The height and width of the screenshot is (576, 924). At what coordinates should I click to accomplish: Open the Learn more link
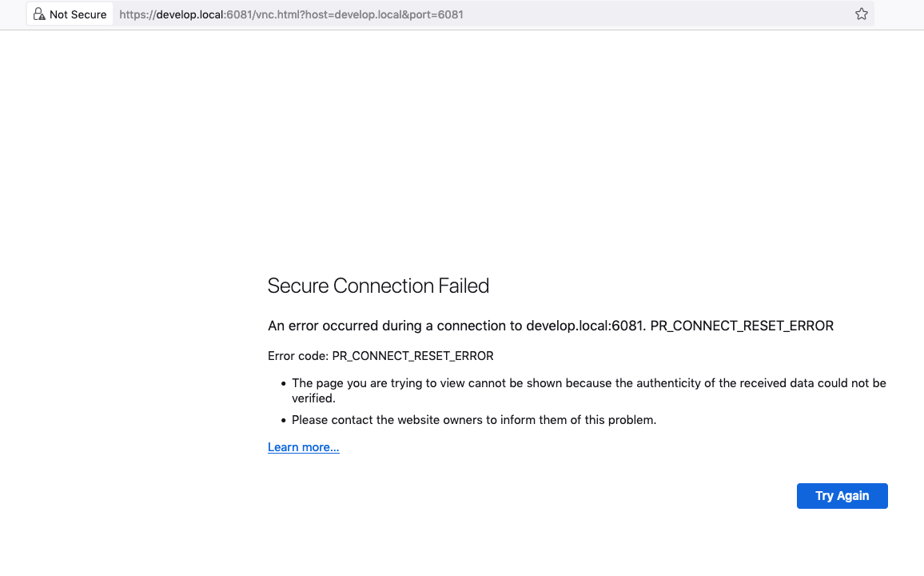303,446
